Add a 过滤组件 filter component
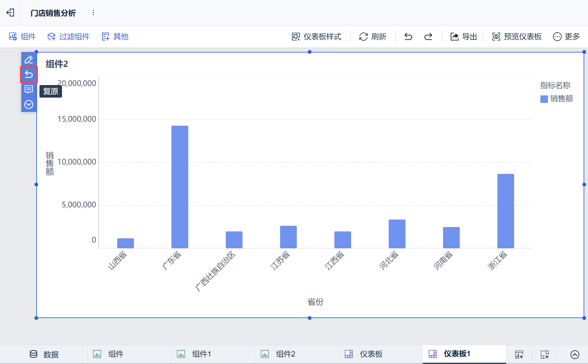Image resolution: width=588 pixels, height=364 pixels. click(69, 37)
